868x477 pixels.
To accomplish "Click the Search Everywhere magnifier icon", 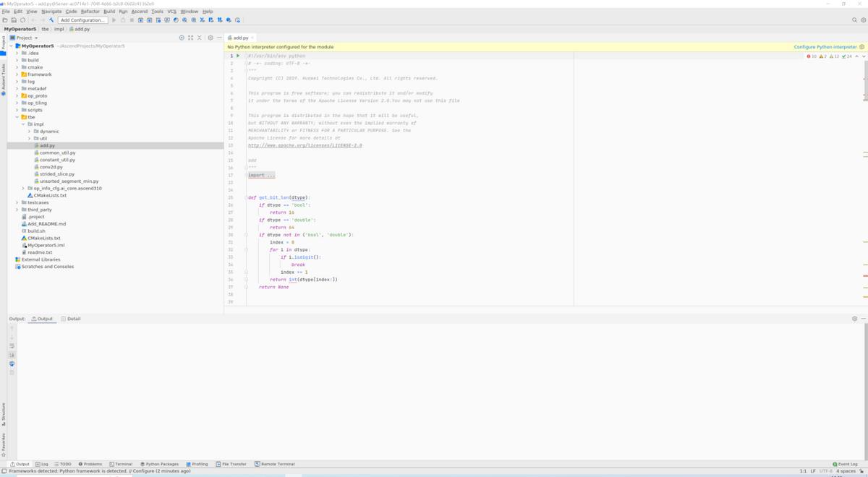I will [854, 20].
